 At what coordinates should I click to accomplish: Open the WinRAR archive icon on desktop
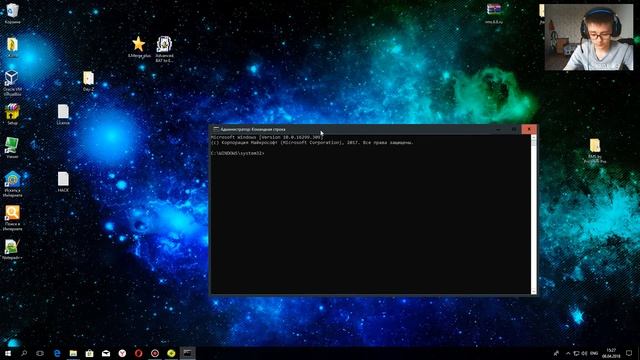[494, 13]
